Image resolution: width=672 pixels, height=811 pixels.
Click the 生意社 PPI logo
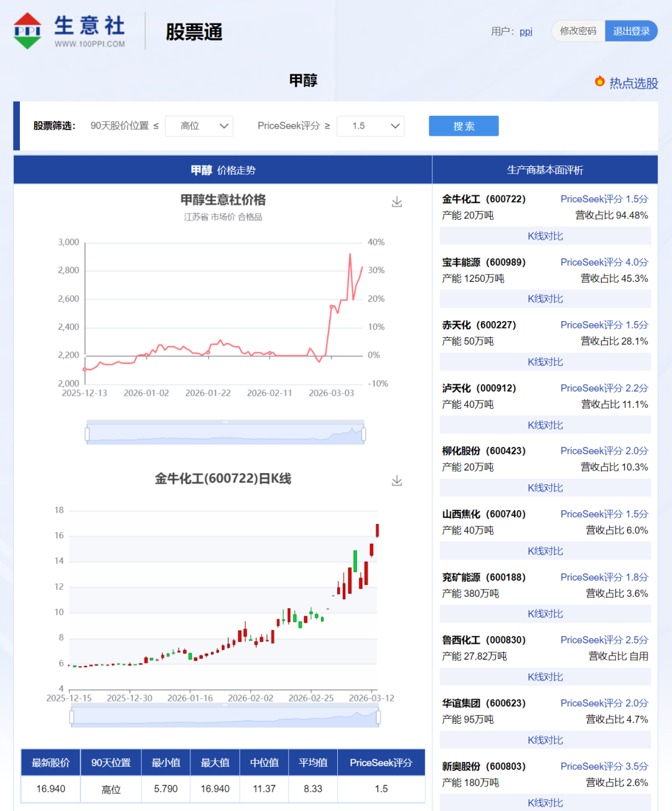click(x=69, y=30)
